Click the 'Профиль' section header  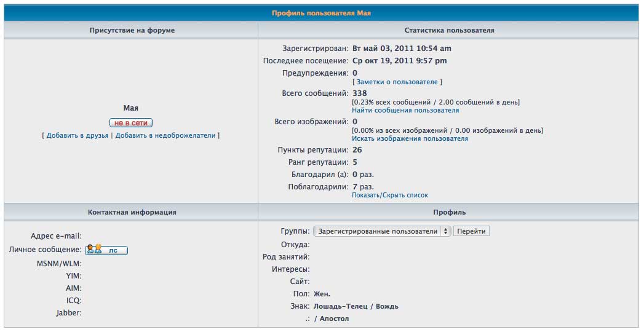coord(449,213)
